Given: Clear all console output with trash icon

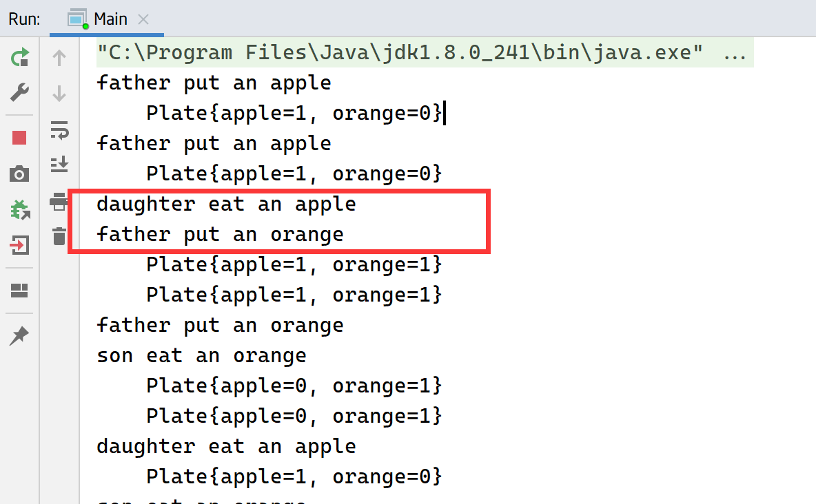Looking at the screenshot, I should (x=59, y=236).
